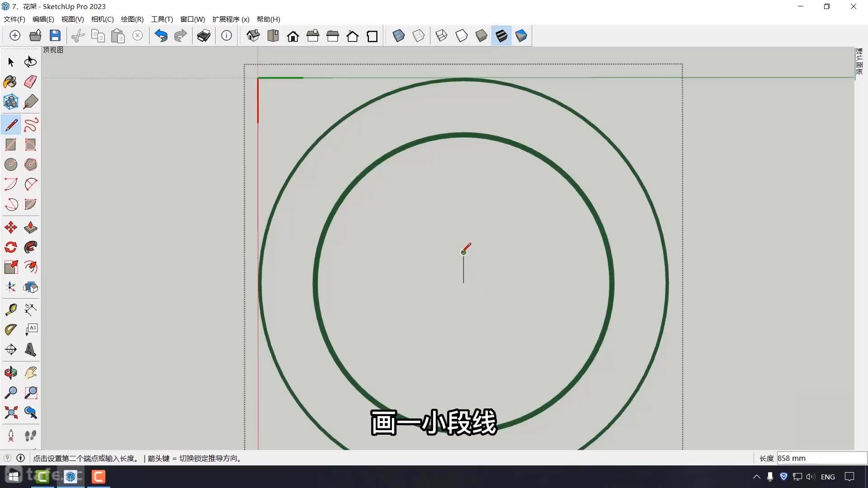This screenshot has height=488, width=868.
Task: Select the arrow Select tool
Action: click(x=11, y=61)
